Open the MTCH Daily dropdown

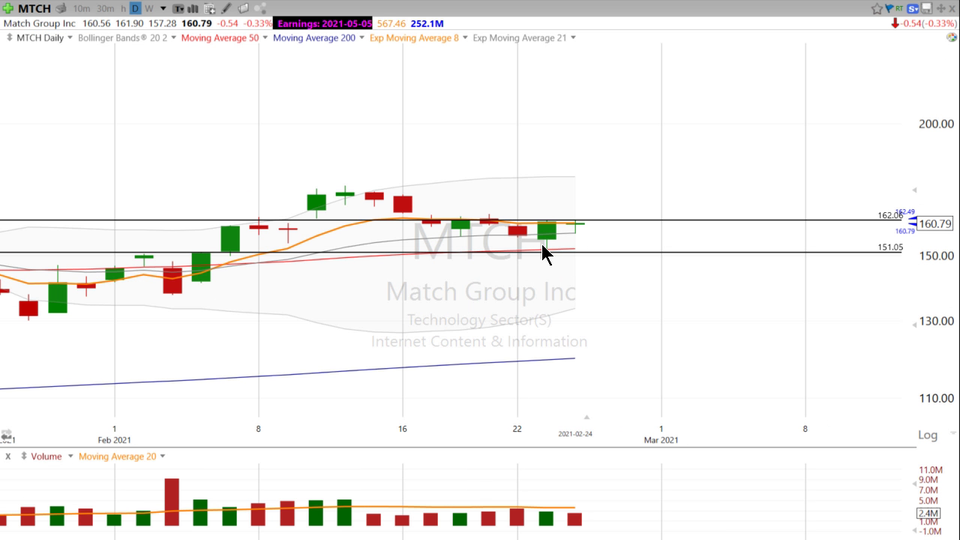(70, 38)
